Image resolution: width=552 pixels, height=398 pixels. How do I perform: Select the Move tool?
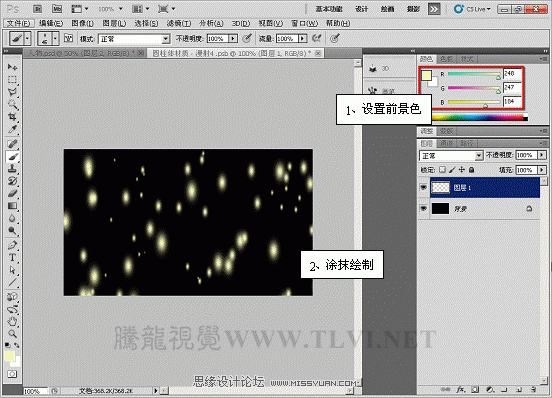pyautogui.click(x=12, y=67)
